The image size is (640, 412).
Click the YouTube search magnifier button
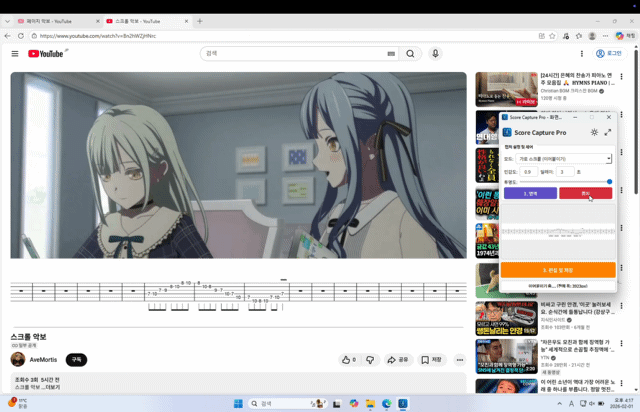click(x=410, y=54)
